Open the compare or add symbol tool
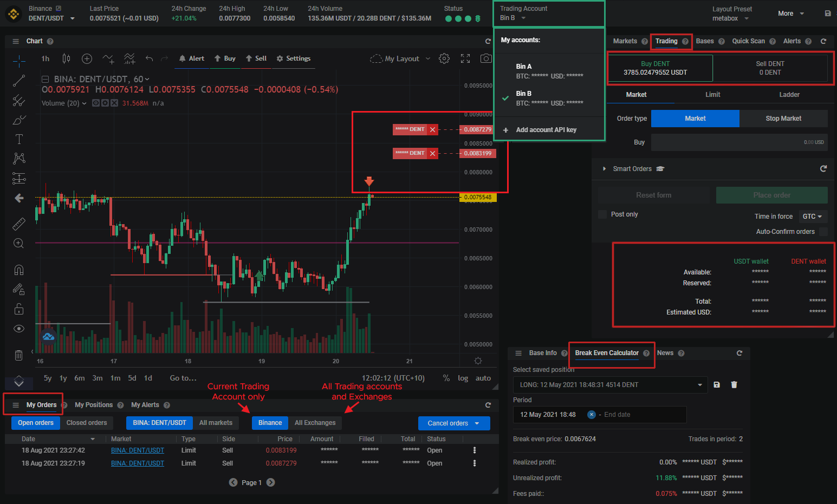The image size is (837, 504). tap(87, 58)
